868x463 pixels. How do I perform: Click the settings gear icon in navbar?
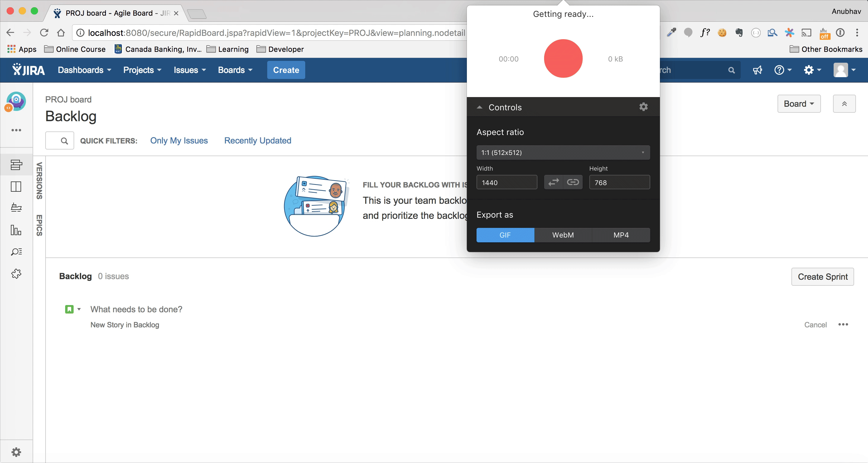pos(809,70)
